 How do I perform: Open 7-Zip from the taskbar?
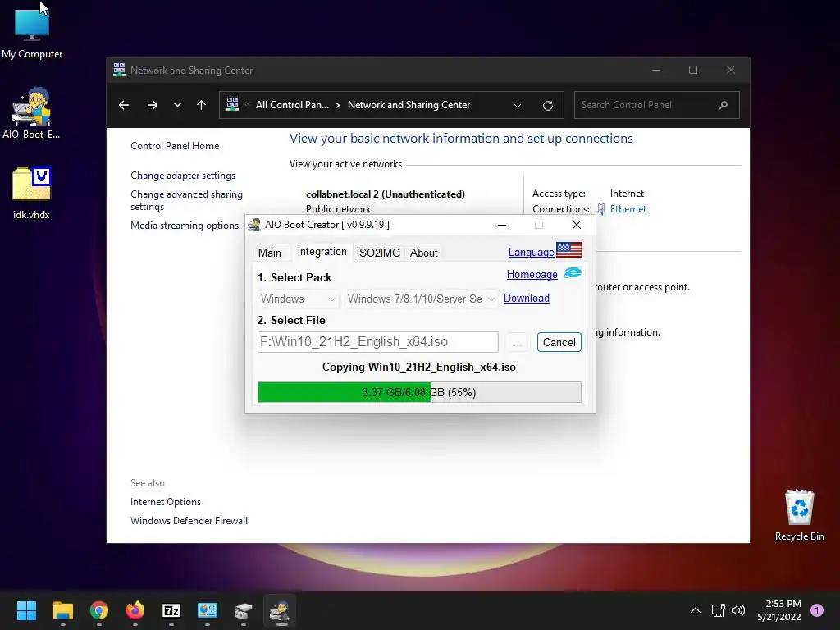pyautogui.click(x=171, y=610)
